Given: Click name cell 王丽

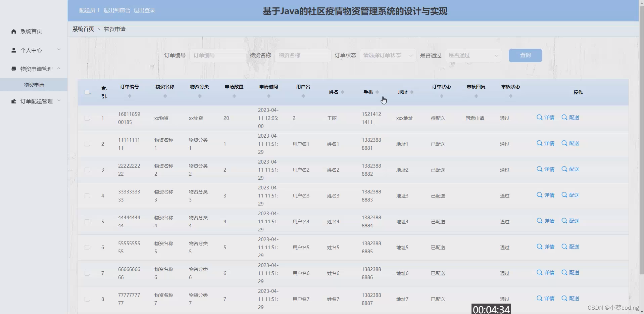Looking at the screenshot, I should pyautogui.click(x=332, y=118).
